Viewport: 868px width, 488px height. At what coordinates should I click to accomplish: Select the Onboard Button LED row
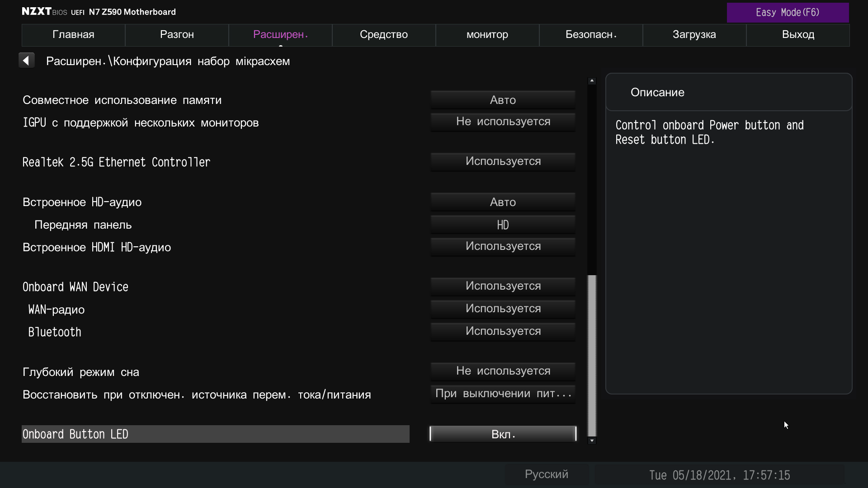(x=215, y=434)
